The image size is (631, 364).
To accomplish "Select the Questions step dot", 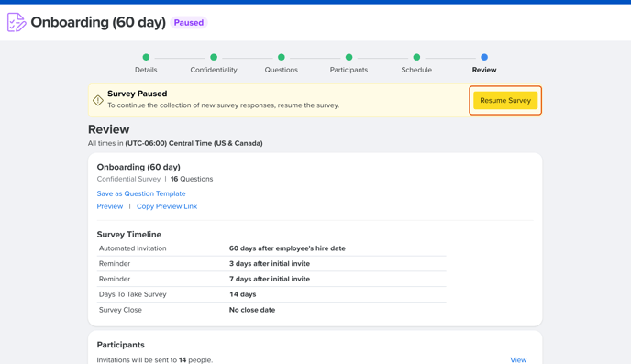I will [x=282, y=57].
